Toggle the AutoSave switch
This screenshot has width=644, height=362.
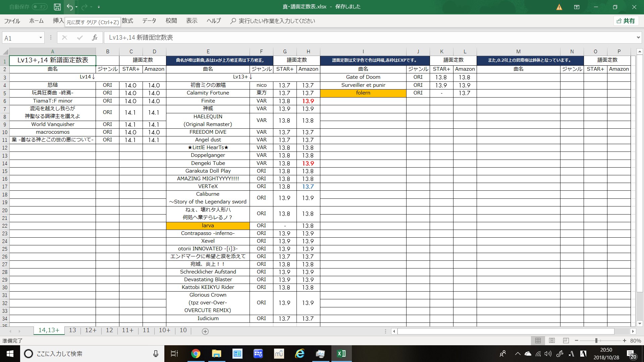click(40, 7)
